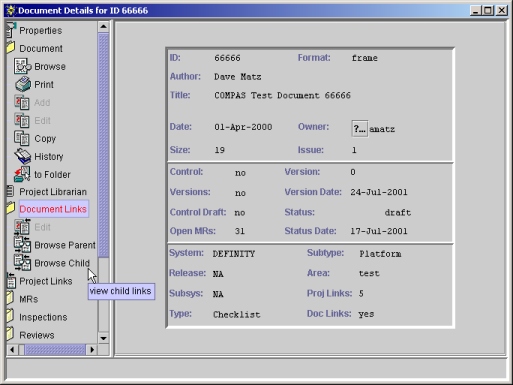513x385 pixels.
Task: Click the Copy document icon
Action: [x=22, y=138]
